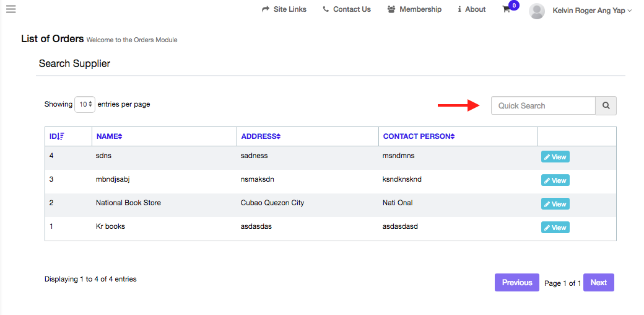View supplier sdns record
Viewport: 644px width, 315px height.
[555, 157]
